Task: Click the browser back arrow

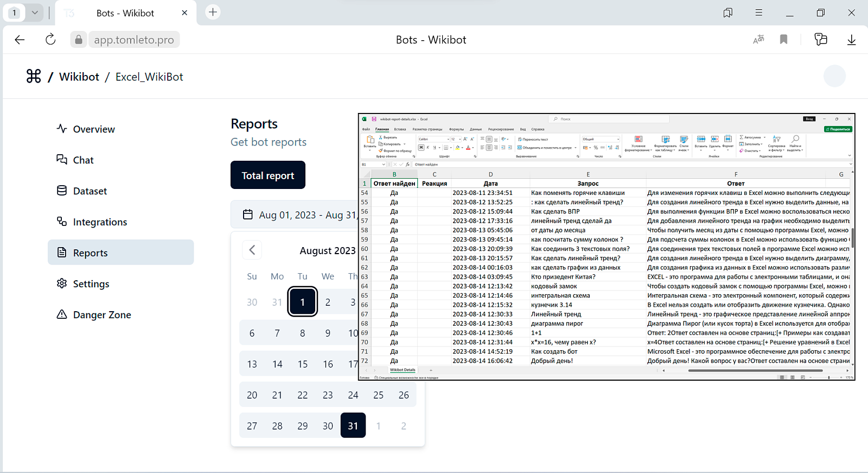Action: tap(20, 40)
